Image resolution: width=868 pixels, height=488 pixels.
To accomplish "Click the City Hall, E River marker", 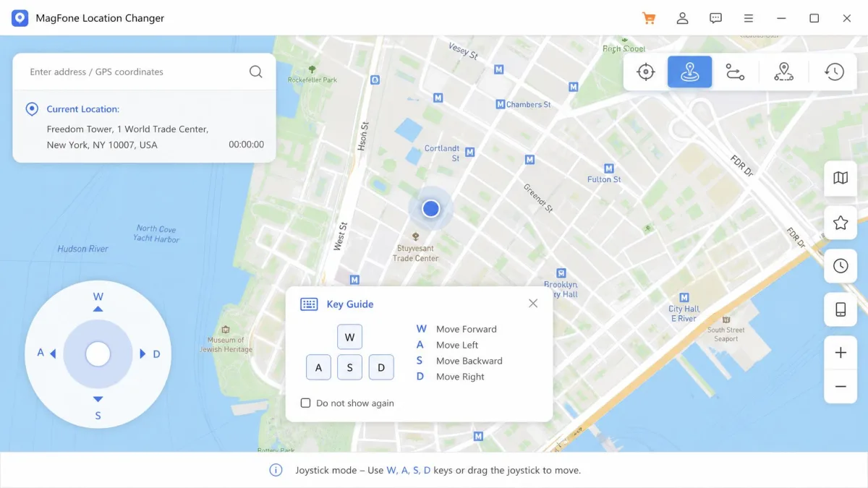I will tap(684, 298).
